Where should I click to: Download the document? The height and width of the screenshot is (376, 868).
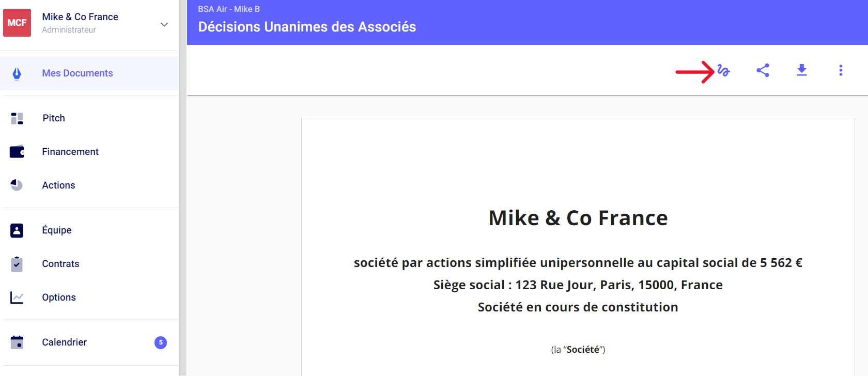(x=802, y=70)
